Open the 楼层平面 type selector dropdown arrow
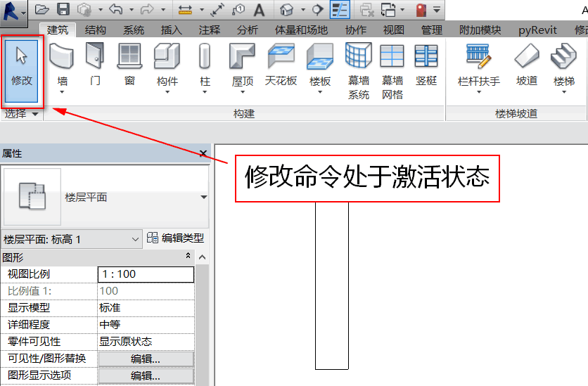The height and width of the screenshot is (386, 588). 204,198
